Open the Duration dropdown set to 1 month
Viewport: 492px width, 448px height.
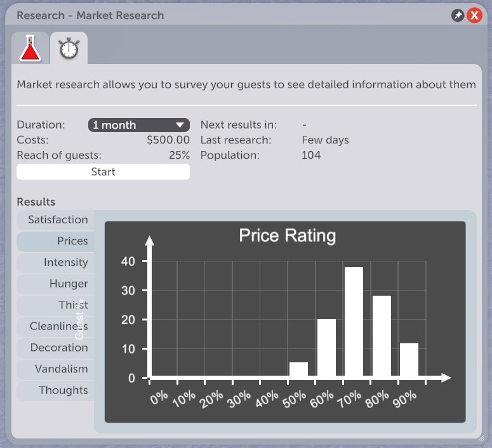click(x=138, y=125)
